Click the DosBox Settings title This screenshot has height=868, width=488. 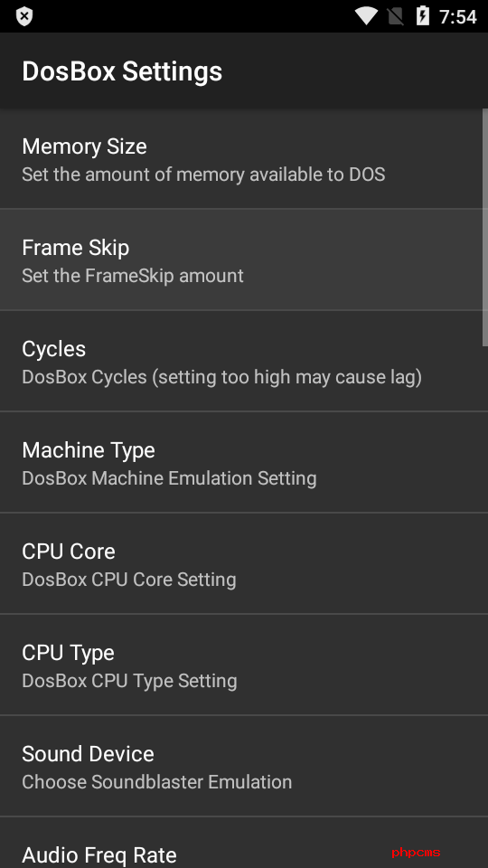(122, 71)
